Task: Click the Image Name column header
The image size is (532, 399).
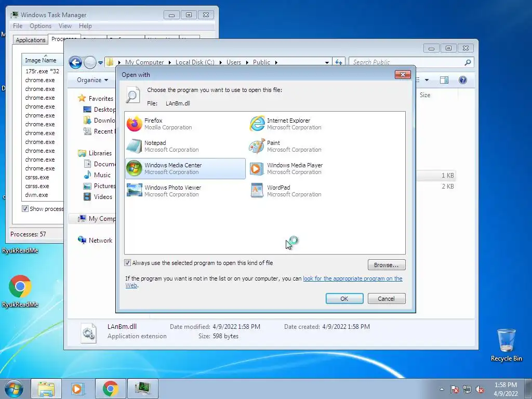Action: [43, 60]
